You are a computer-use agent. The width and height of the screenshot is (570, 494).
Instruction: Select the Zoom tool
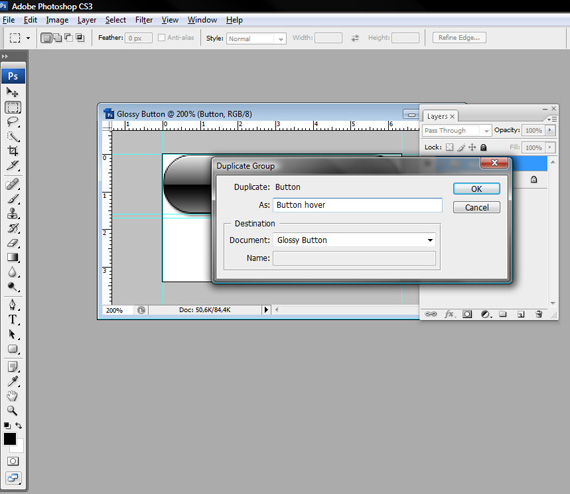13,411
